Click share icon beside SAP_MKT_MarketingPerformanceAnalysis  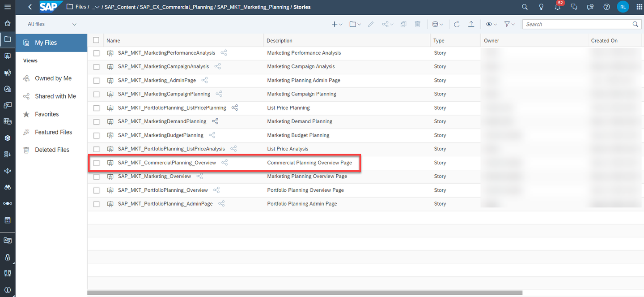(224, 53)
